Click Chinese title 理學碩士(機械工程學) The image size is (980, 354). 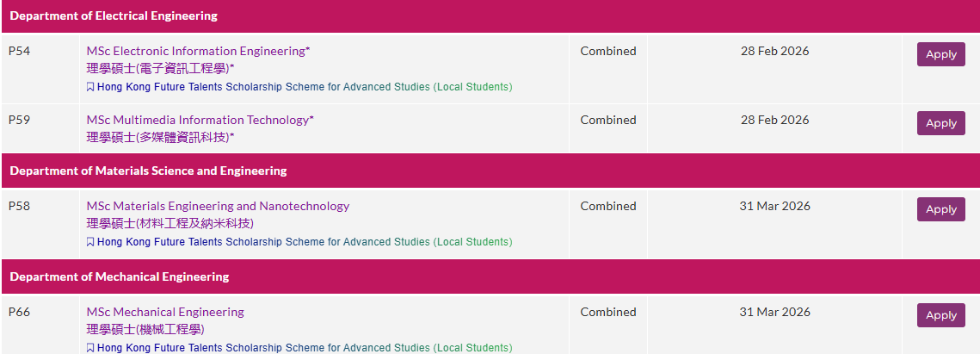(145, 329)
